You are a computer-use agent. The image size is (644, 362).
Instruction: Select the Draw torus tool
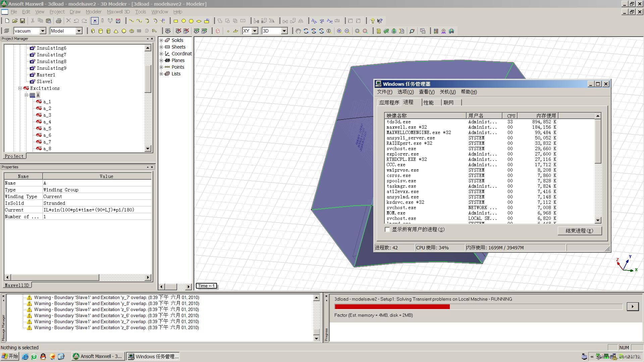131,31
